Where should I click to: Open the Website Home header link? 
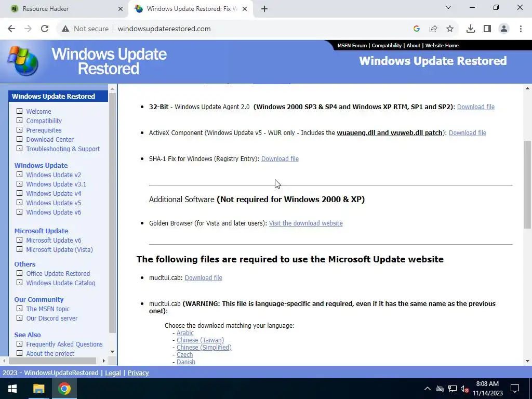pos(442,46)
